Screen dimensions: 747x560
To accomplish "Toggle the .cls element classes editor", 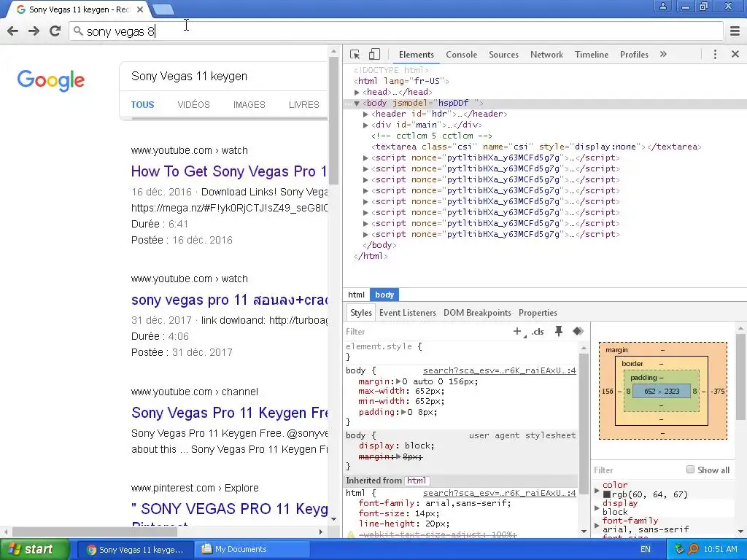I will click(x=538, y=332).
